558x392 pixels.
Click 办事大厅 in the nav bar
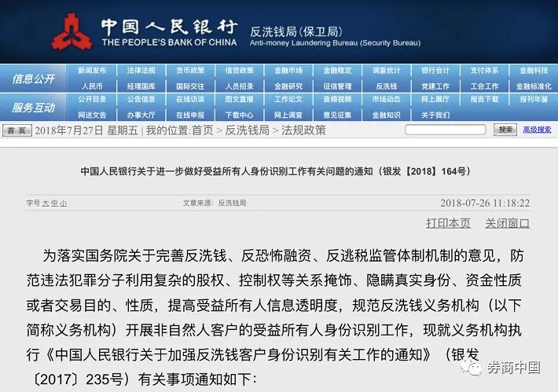tap(141, 115)
